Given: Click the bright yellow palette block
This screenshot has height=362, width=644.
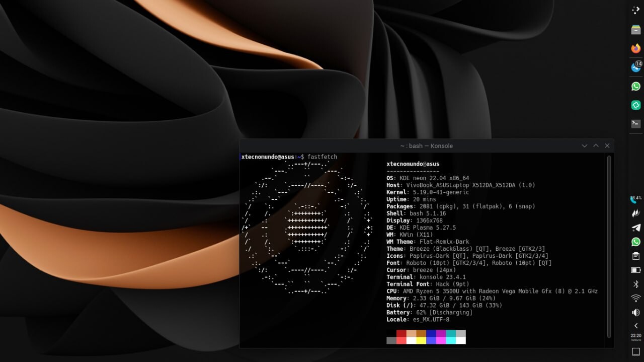Looking at the screenshot, I should (421, 340).
